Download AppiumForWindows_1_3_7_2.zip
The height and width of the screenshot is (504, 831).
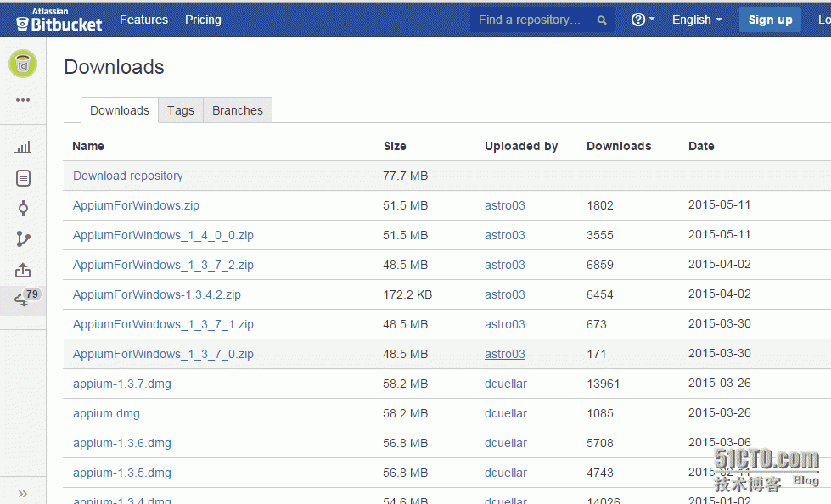click(x=163, y=265)
